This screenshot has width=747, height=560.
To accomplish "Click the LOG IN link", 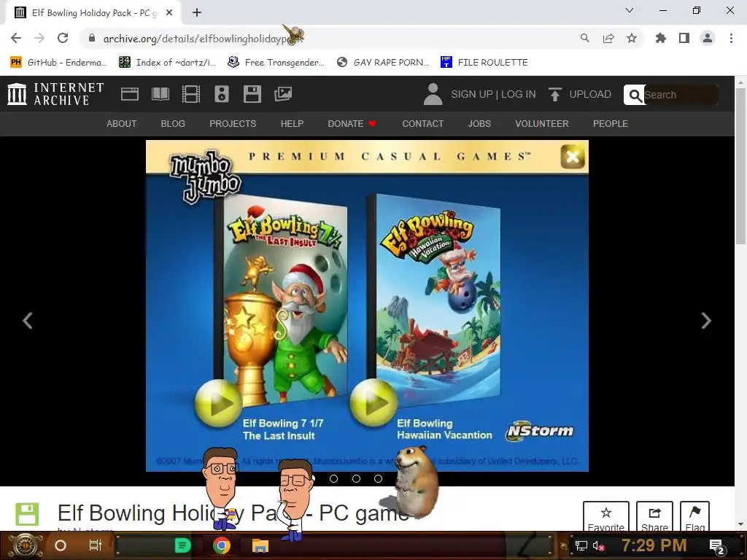I will click(x=519, y=94).
